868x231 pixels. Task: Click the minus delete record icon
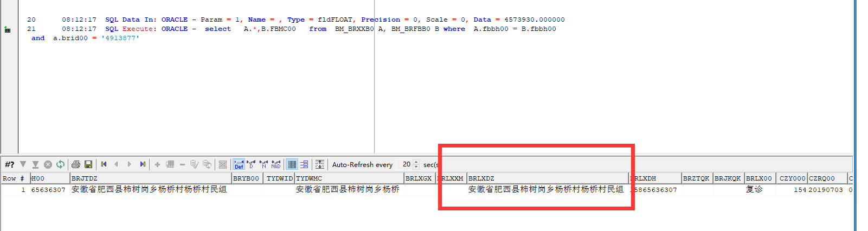(x=182, y=164)
